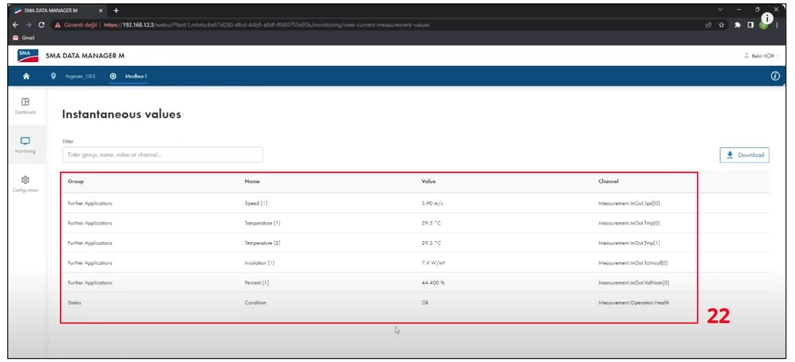Reload the page with refresh icon

click(x=42, y=24)
